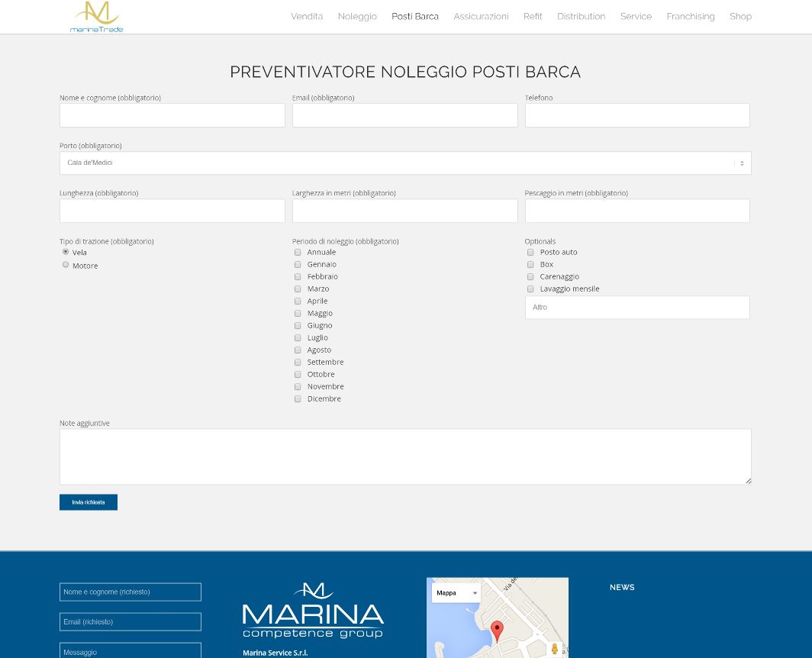Enable the Carenaggio option
This screenshot has height=658, width=812.
click(530, 276)
